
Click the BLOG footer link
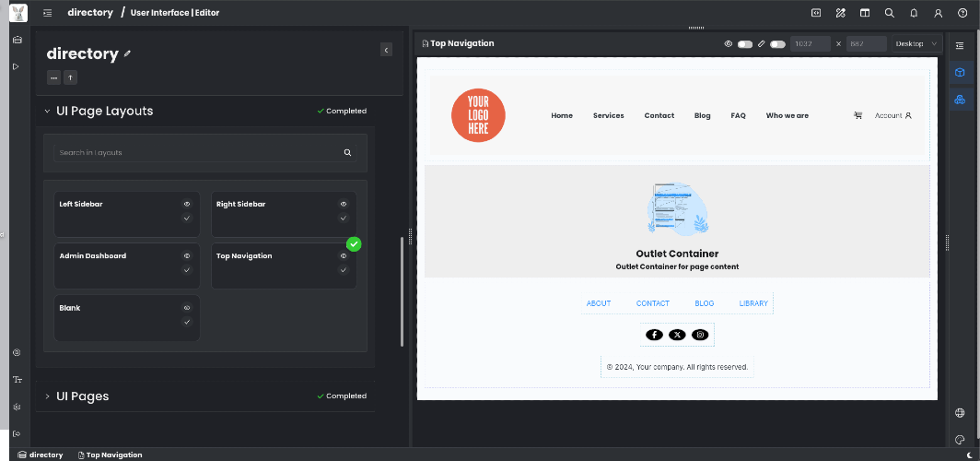(x=705, y=303)
